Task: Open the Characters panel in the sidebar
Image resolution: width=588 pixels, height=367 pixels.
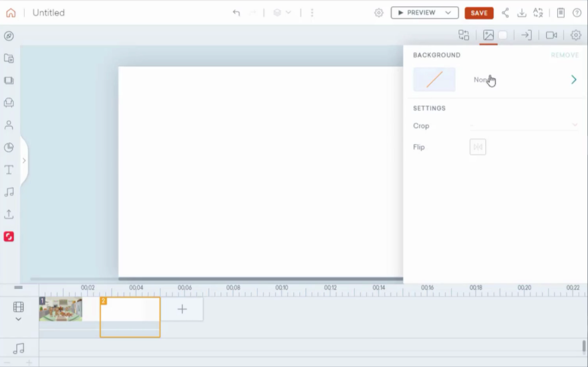Action: pyautogui.click(x=9, y=125)
